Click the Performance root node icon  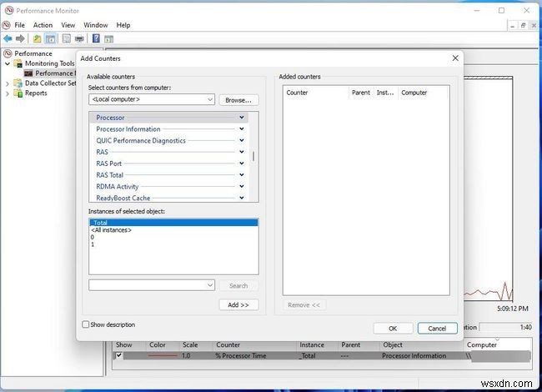pos(8,53)
